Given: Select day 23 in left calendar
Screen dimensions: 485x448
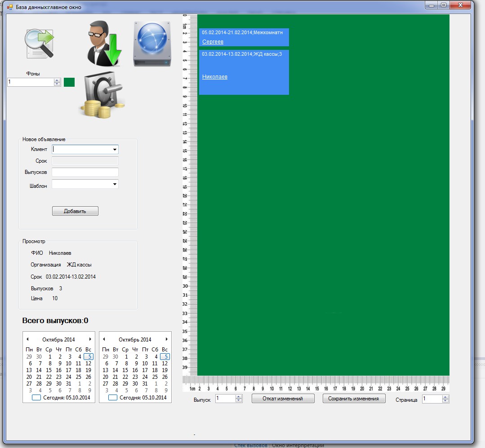Looking at the screenshot, I should tap(59, 377).
